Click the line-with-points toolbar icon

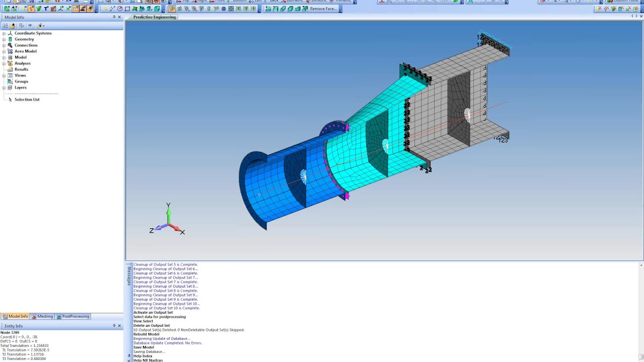pos(112,9)
